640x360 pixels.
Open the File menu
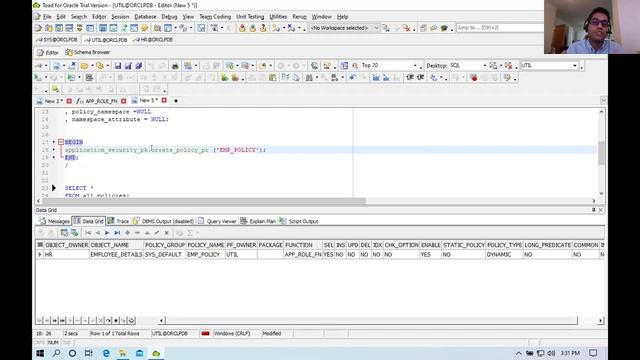[x=47, y=17]
